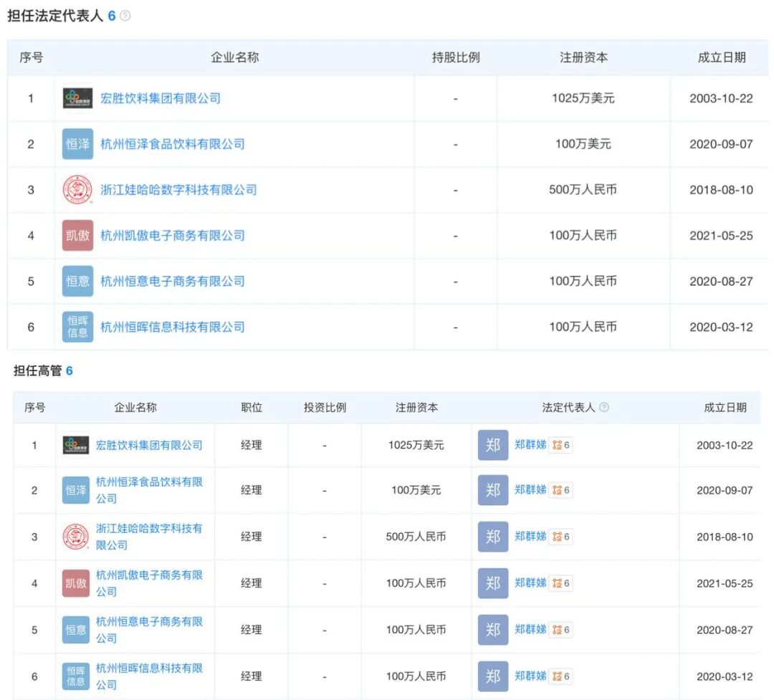
Task: Open 杭州凯傲电子商务有限公司 link in 担任高管 table
Action: [x=149, y=583]
